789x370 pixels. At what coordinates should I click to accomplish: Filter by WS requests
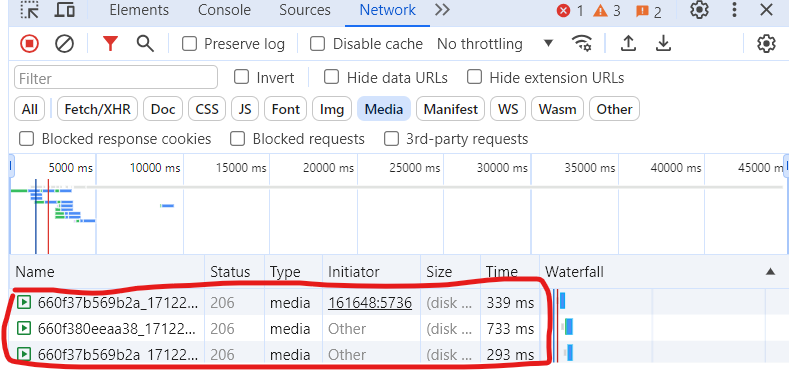pyautogui.click(x=508, y=109)
